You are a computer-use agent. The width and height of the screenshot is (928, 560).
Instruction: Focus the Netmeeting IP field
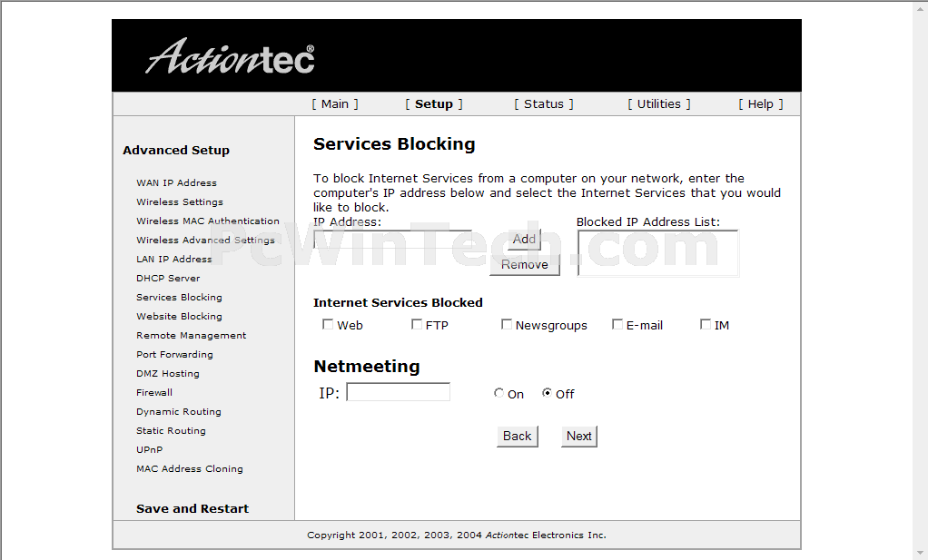[x=399, y=392]
